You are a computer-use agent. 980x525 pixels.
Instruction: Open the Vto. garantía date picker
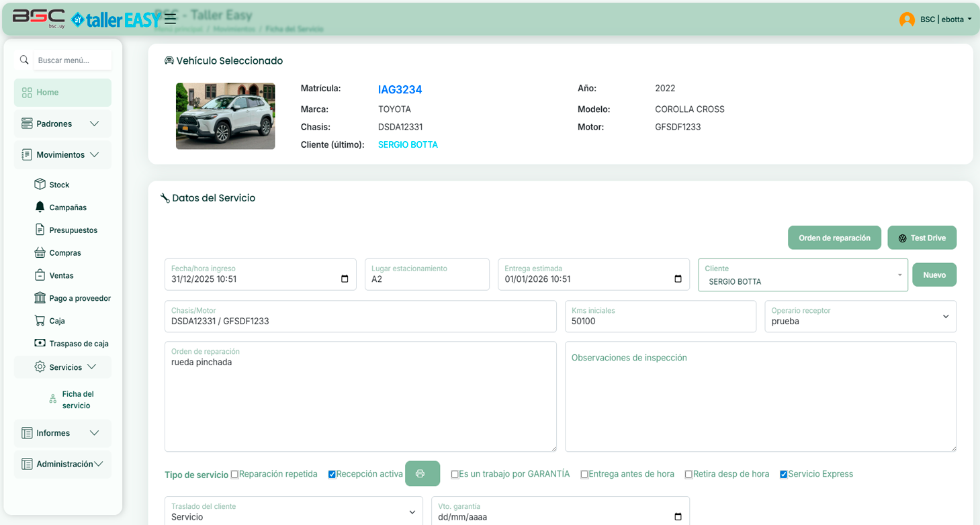pos(678,516)
